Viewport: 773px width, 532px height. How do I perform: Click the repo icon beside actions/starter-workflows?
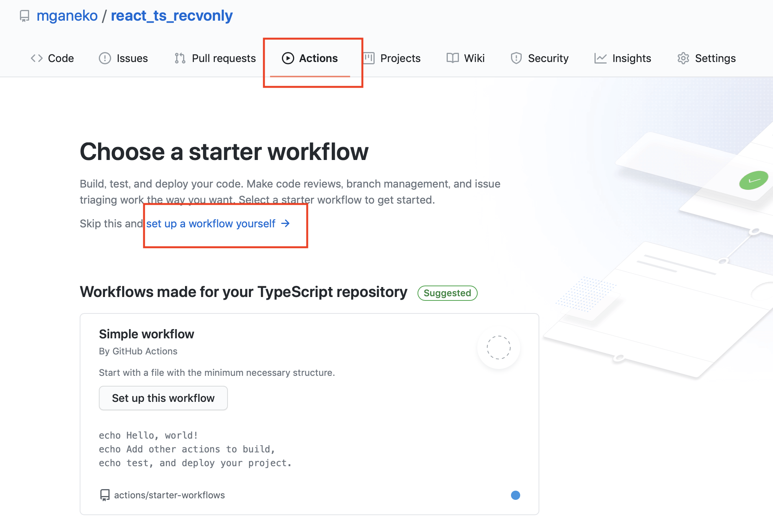point(105,495)
